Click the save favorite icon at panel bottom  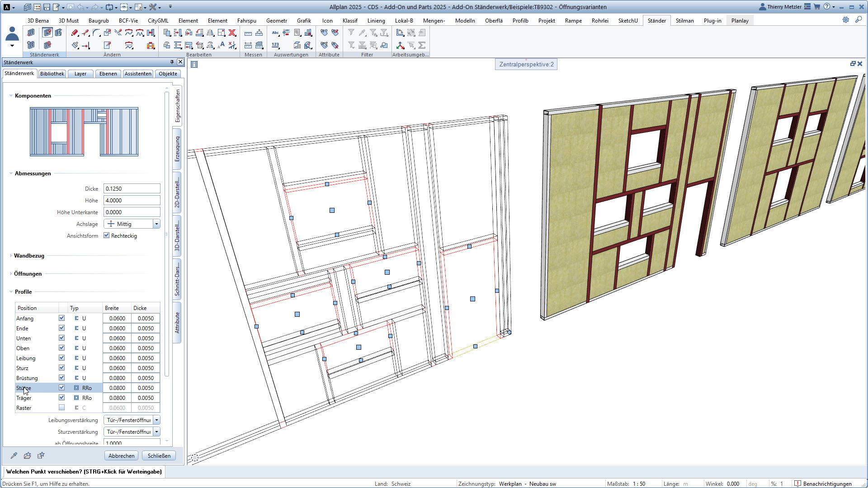point(41,455)
